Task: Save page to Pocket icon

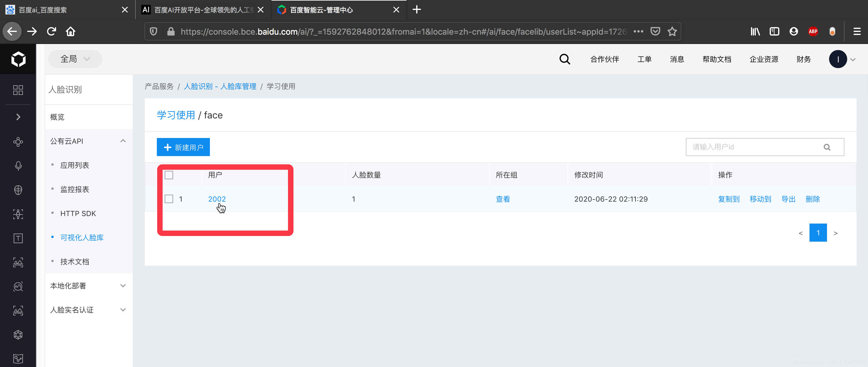Action: tap(655, 31)
